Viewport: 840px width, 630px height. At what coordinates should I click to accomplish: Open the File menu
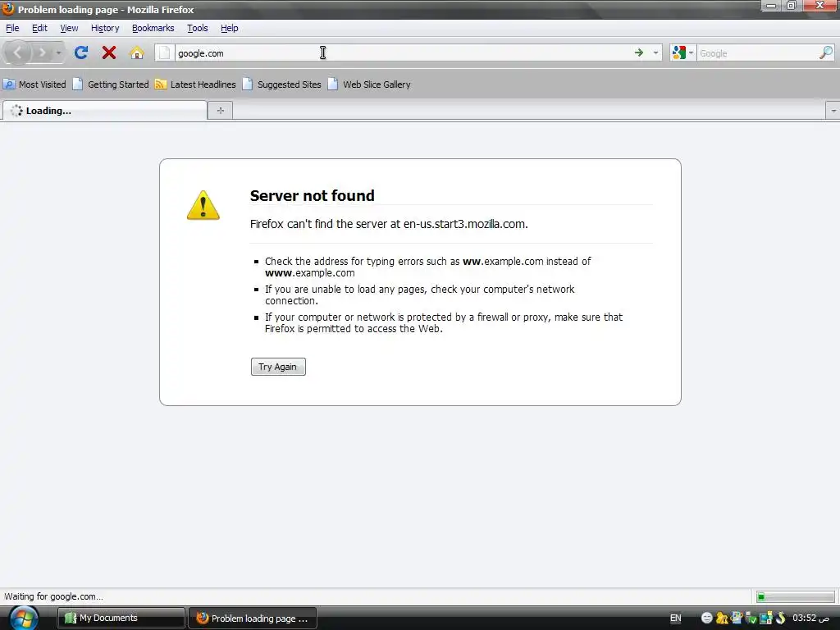pyautogui.click(x=12, y=28)
